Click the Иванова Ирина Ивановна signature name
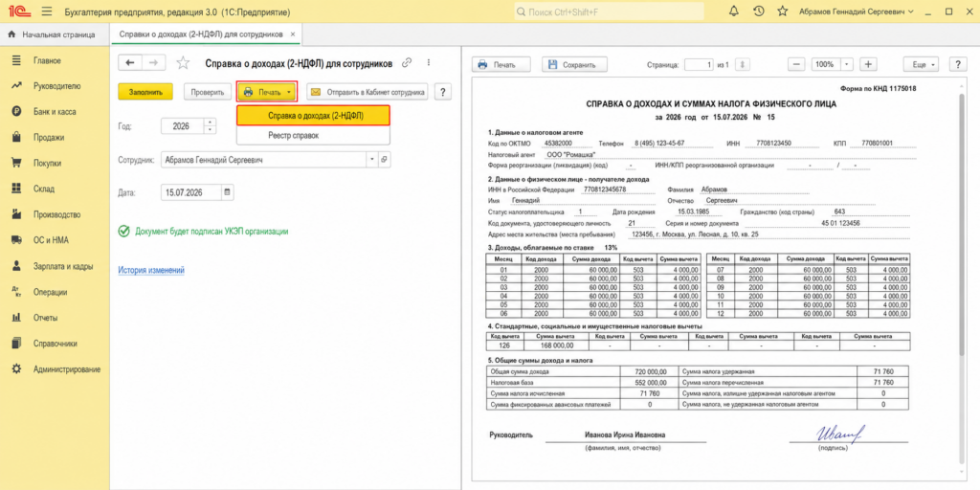 pos(625,435)
